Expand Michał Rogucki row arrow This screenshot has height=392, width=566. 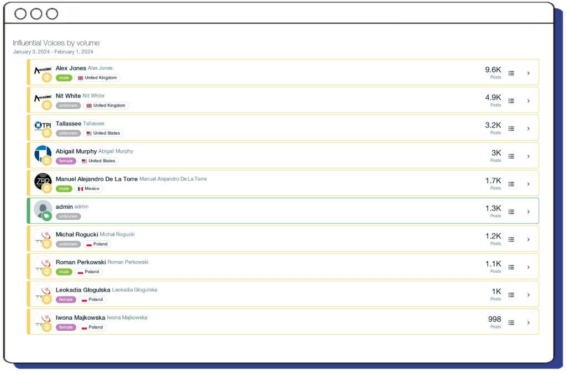coord(528,240)
